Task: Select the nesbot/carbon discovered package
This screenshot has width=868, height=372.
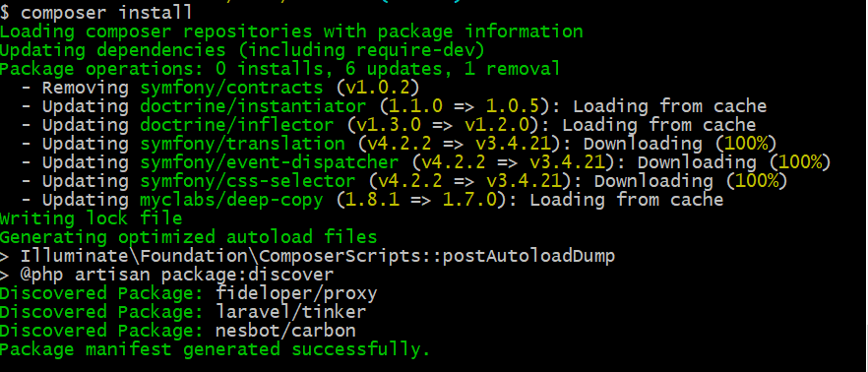Action: coord(285,331)
